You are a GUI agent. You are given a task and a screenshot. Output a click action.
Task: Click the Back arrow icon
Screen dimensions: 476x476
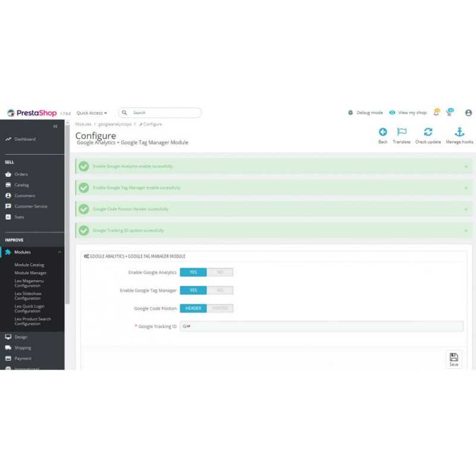click(383, 132)
